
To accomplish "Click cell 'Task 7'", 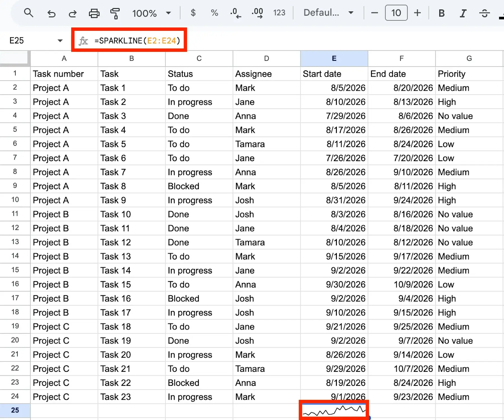I will (x=132, y=172).
